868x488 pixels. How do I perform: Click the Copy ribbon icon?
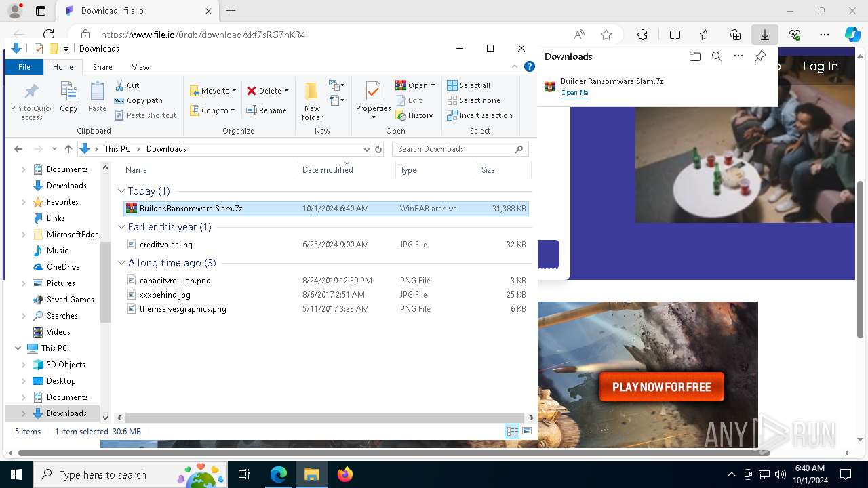(x=68, y=97)
